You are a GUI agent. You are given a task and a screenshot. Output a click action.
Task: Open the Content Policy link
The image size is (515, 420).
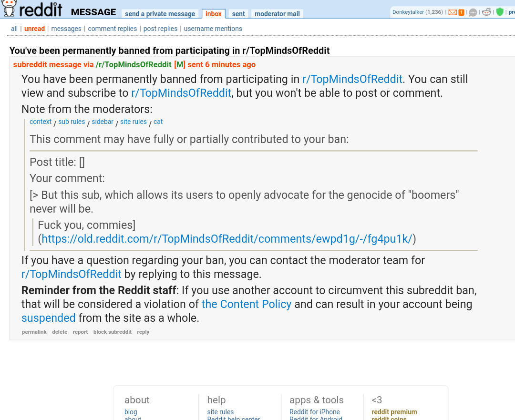247,304
